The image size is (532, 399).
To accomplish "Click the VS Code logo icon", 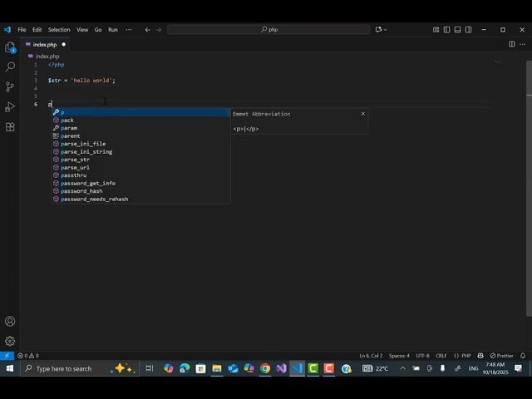I will tap(7, 30).
